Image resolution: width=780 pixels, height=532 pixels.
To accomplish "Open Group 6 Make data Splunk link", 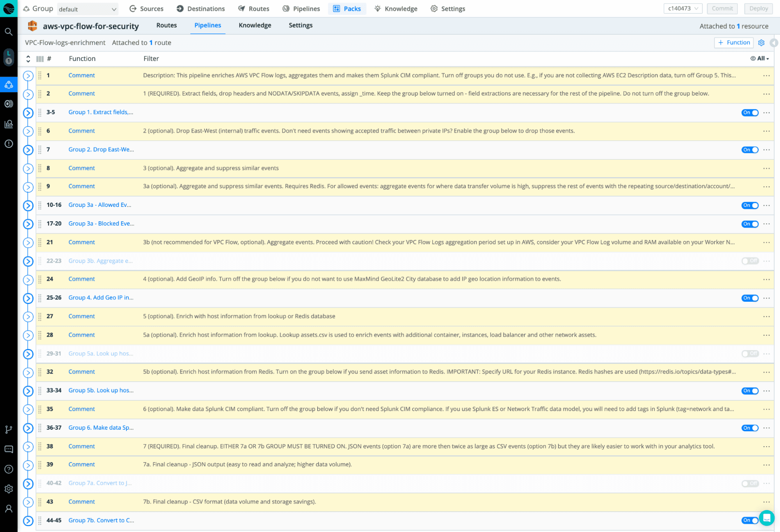I will (101, 428).
